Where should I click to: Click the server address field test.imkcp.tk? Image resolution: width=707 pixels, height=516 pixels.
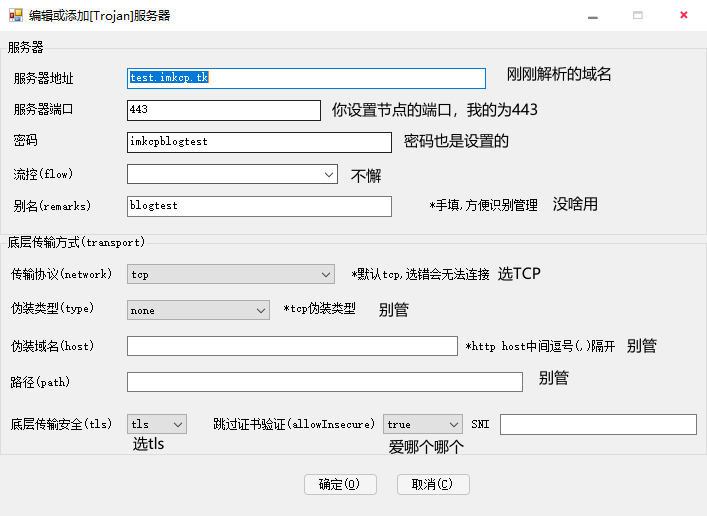pos(306,78)
